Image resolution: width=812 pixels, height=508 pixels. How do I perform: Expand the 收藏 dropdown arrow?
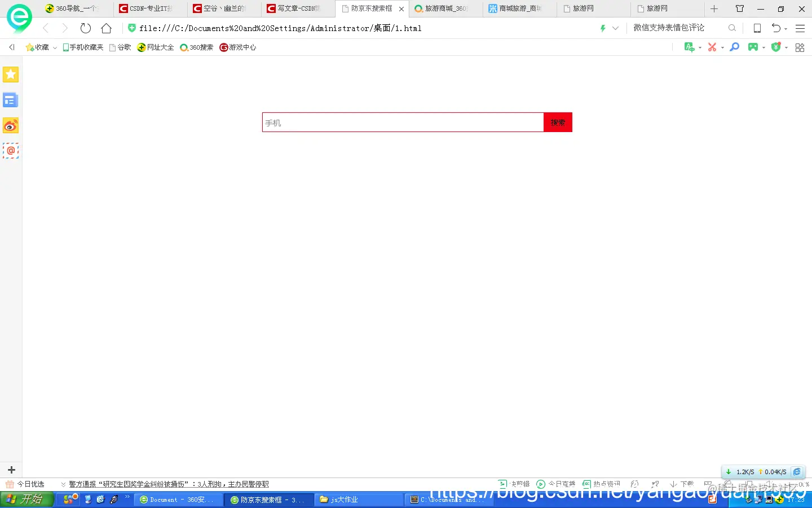[x=55, y=48]
